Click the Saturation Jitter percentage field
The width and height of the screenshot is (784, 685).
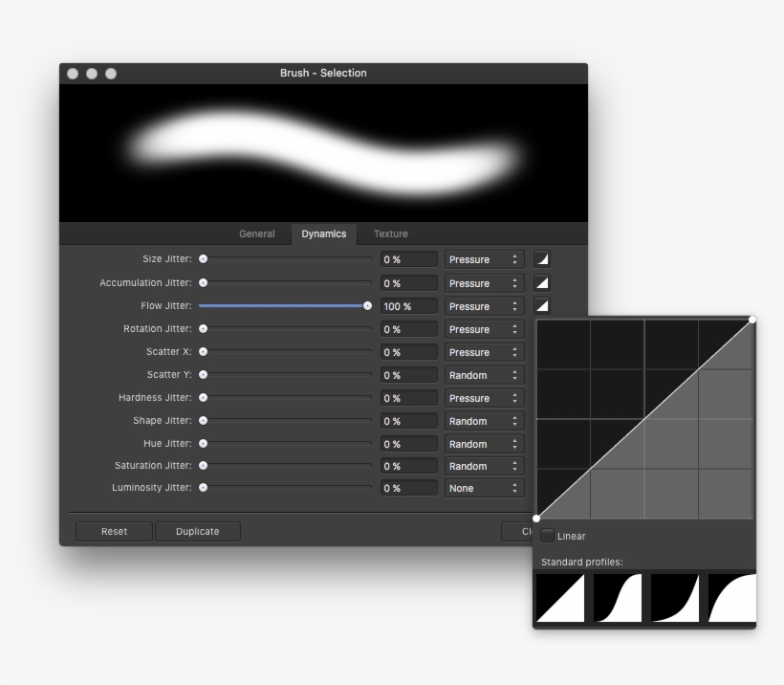tap(408, 466)
